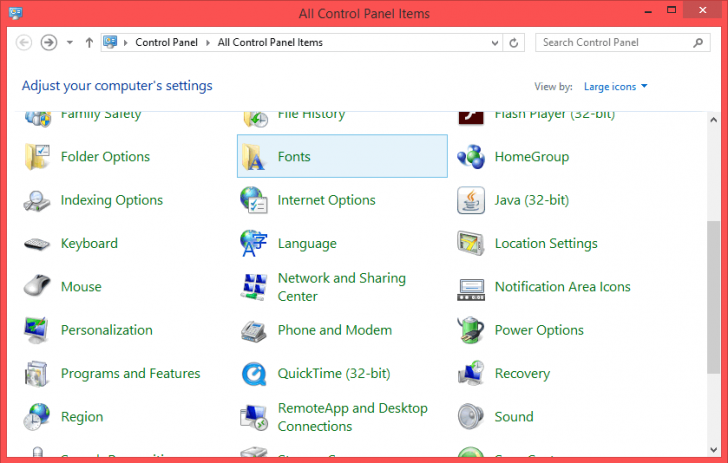Click the HomeGroup icon
The width and height of the screenshot is (728, 463).
[x=471, y=157]
